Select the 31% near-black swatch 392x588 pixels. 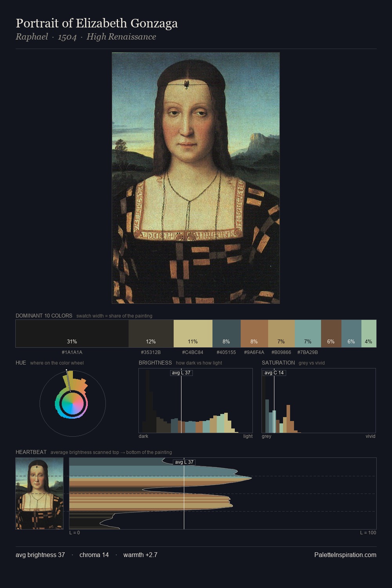(x=72, y=334)
